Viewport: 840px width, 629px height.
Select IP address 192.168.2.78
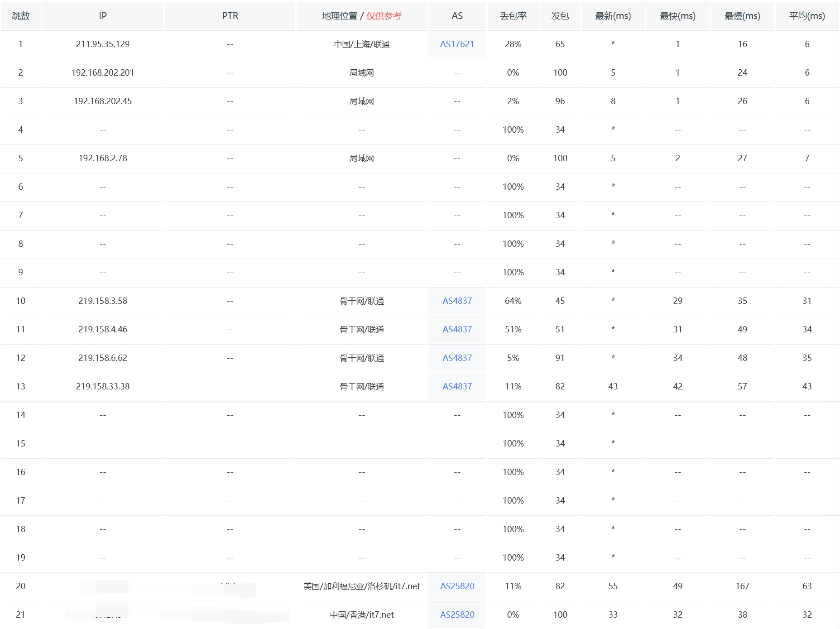click(103, 158)
